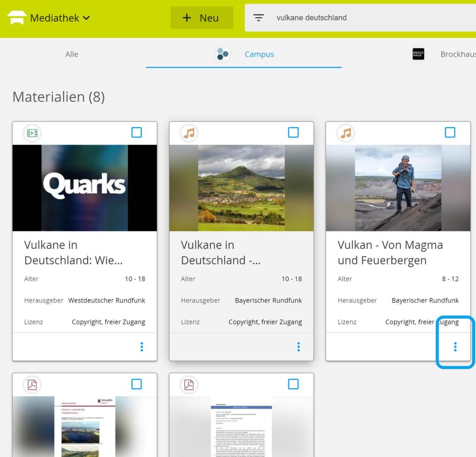Open three-dot menu of Vulkan - Von Magma card
The image size is (476, 457).
tap(455, 347)
